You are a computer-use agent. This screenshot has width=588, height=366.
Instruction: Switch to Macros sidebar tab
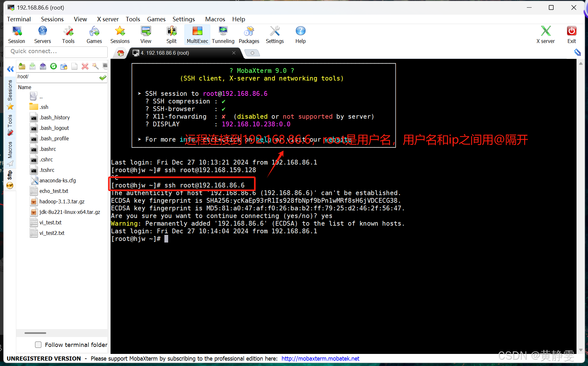(10, 154)
